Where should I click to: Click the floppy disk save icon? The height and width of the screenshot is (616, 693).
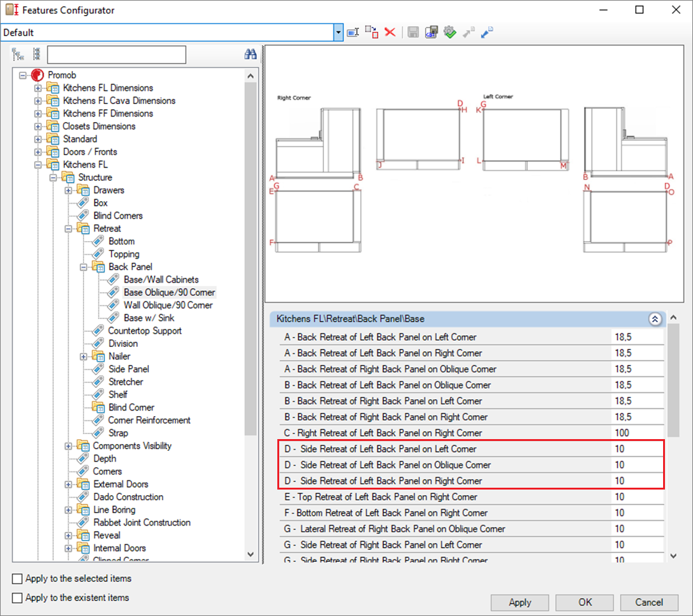[x=413, y=32]
